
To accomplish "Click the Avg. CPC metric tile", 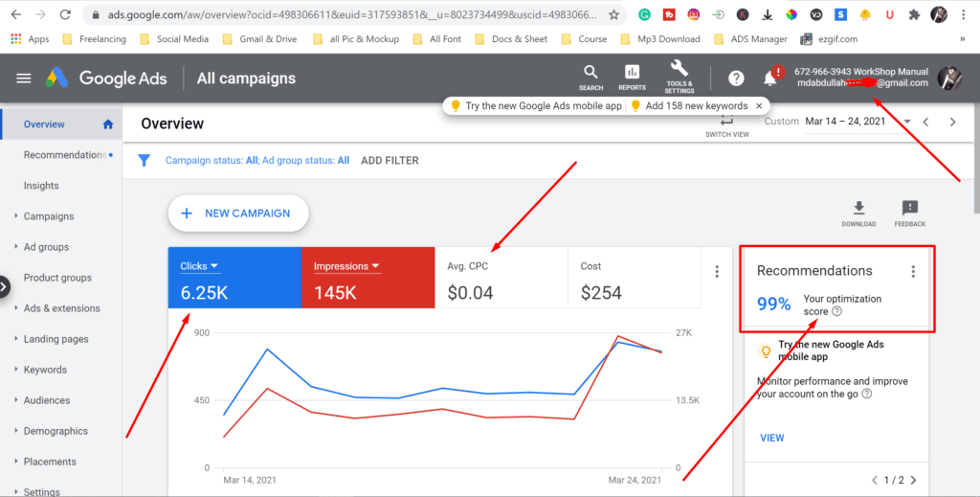I will coord(501,278).
